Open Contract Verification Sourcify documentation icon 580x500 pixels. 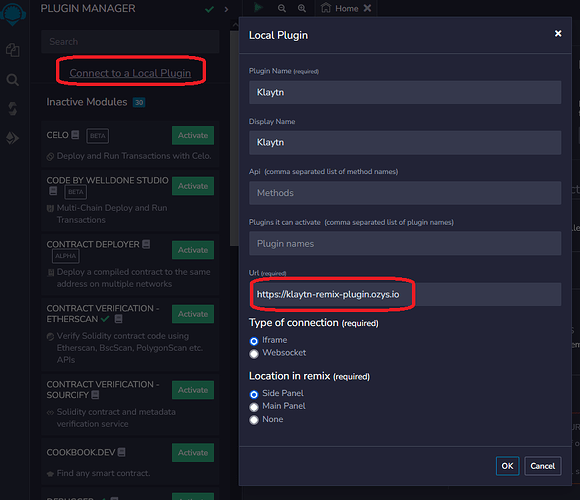coord(95,395)
